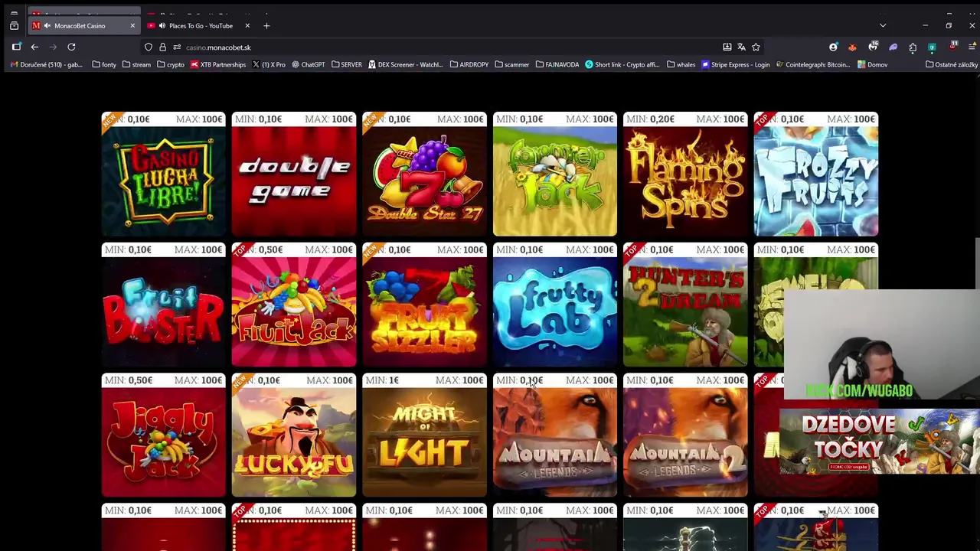Expand the stream bookmarks folder

point(136,65)
